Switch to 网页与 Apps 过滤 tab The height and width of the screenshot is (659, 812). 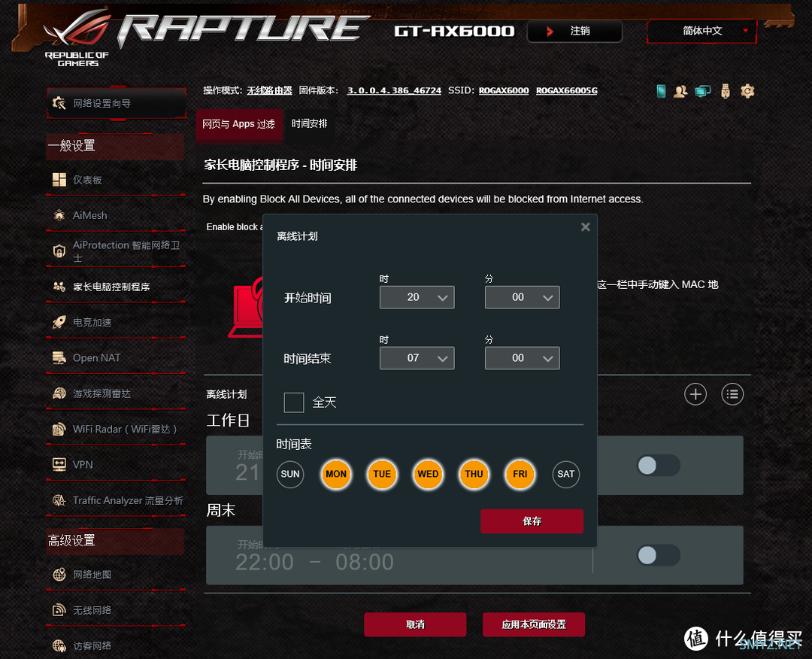[239, 124]
